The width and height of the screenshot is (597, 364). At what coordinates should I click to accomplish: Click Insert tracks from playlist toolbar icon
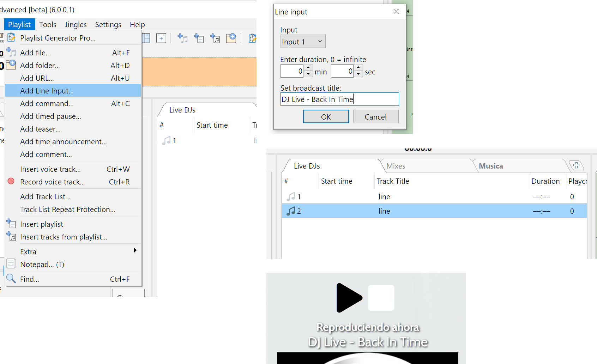tap(215, 38)
